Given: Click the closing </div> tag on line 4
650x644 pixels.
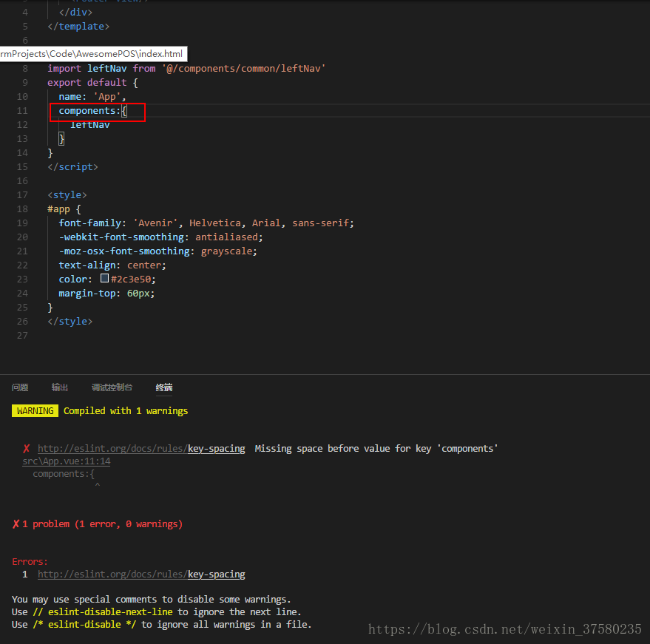Looking at the screenshot, I should [75, 12].
